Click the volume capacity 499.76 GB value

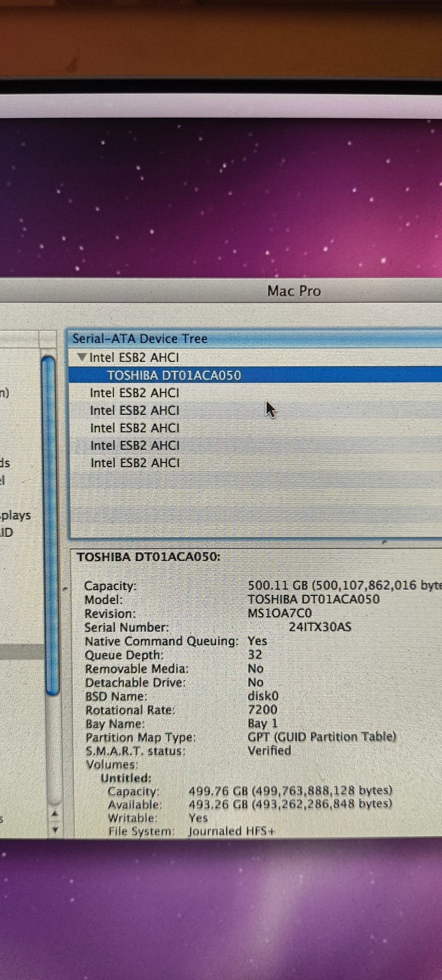click(290, 790)
